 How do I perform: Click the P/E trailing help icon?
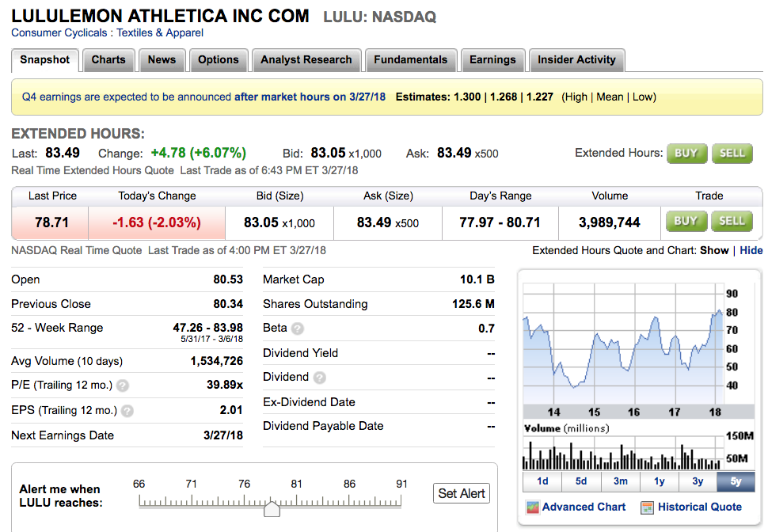coord(123,386)
